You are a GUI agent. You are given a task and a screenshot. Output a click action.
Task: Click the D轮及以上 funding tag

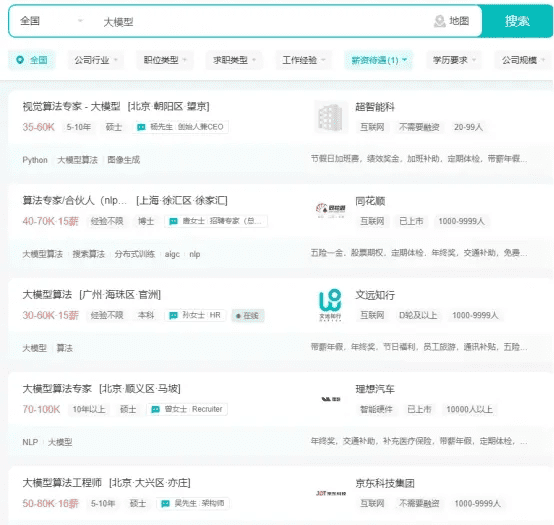coord(418,315)
